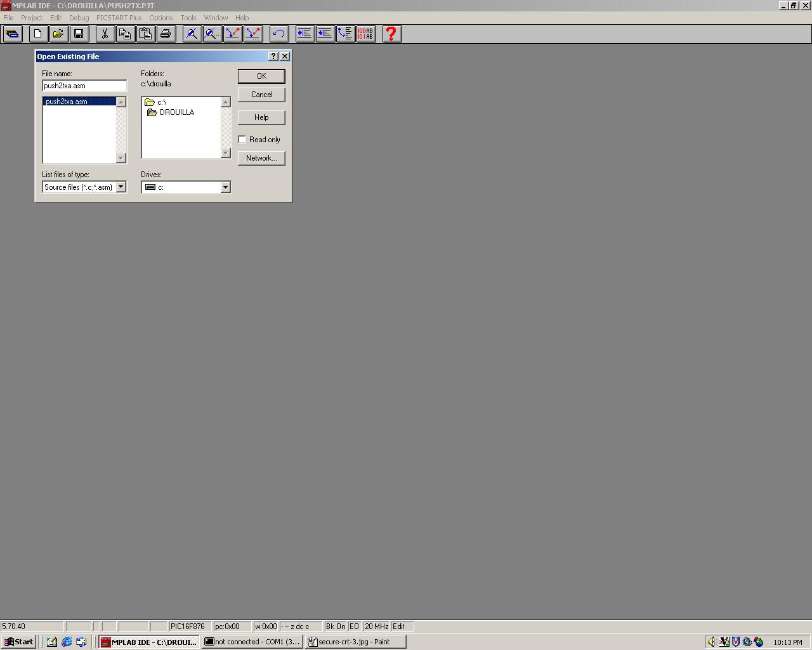Click the Find magnifier icon
The image size is (812, 650).
click(192, 34)
